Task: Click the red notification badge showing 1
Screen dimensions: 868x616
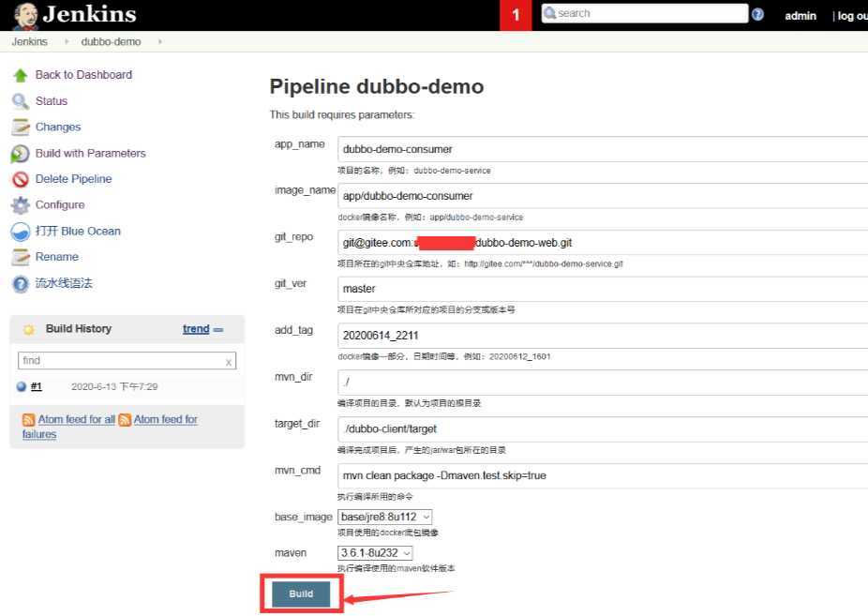Action: [516, 15]
